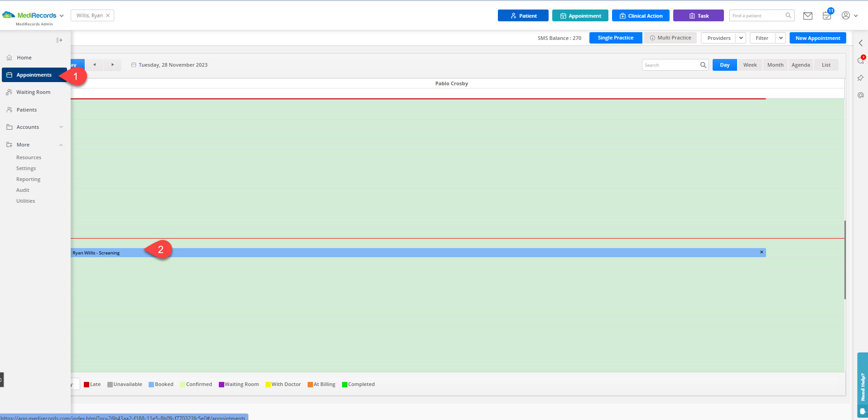Click the Unavailable grey legend swatch
This screenshot has height=420, width=868.
[x=110, y=385]
